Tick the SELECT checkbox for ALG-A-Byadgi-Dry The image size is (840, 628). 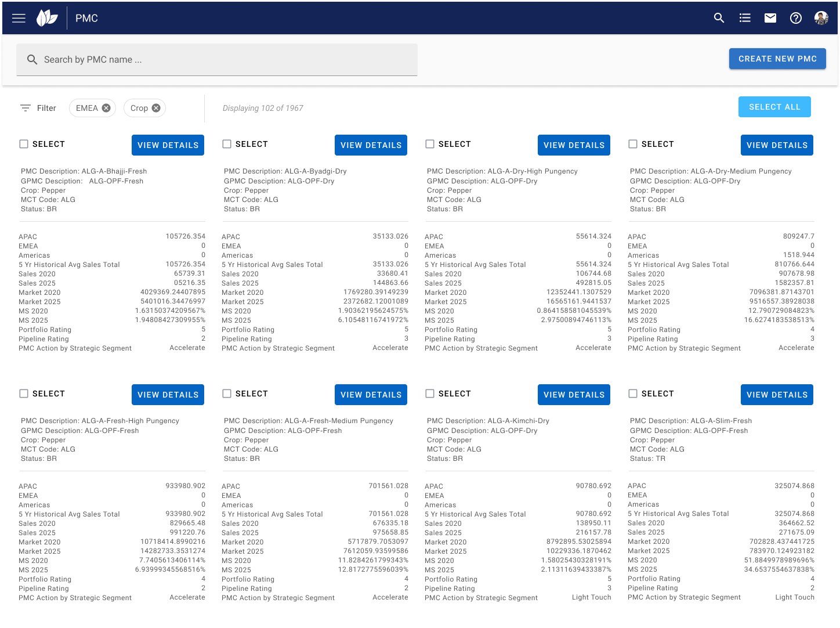(227, 144)
